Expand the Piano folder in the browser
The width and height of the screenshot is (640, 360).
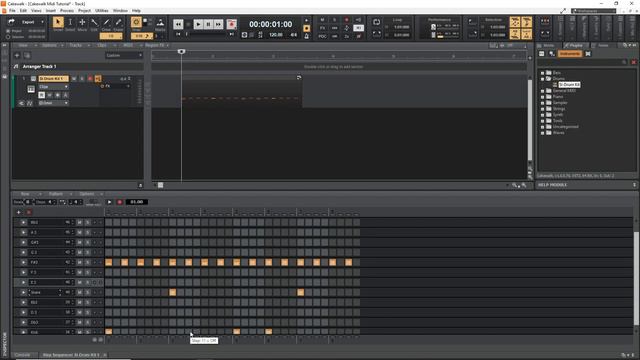542,97
